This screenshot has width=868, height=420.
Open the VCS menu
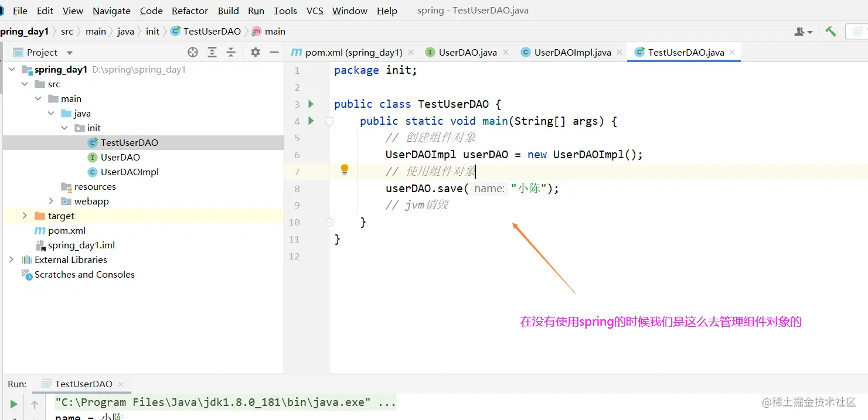click(315, 11)
